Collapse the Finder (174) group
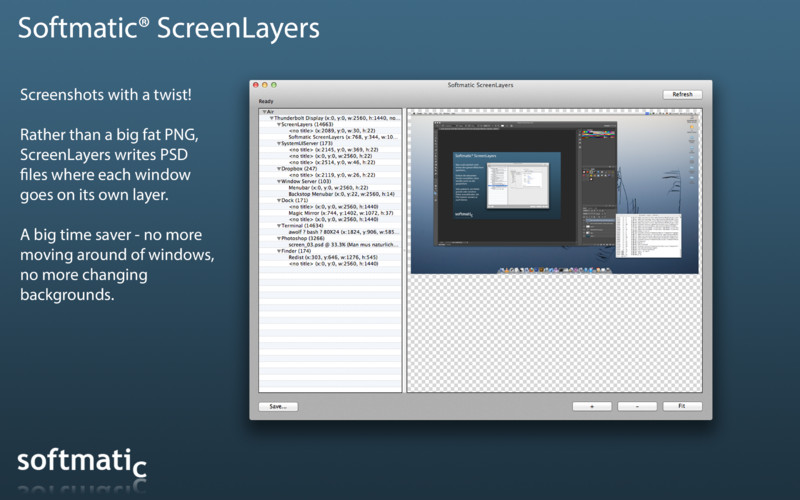 [x=279, y=251]
